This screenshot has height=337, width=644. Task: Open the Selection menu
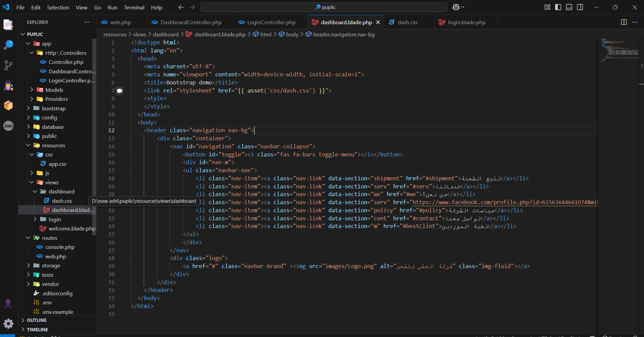click(58, 7)
